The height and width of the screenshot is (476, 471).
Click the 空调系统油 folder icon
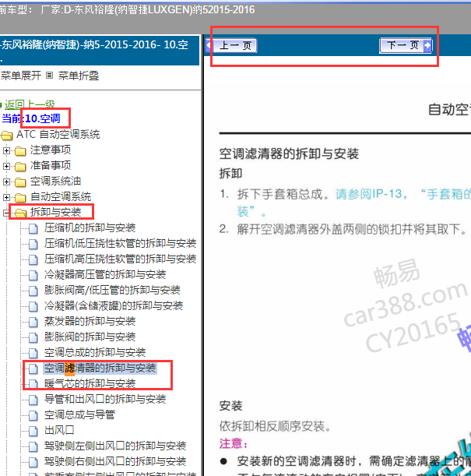20,182
